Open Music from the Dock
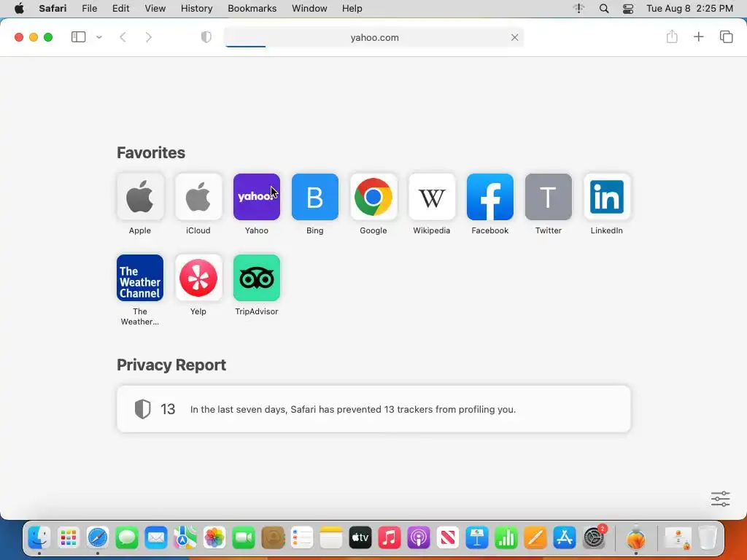The width and height of the screenshot is (747, 560). point(390,539)
